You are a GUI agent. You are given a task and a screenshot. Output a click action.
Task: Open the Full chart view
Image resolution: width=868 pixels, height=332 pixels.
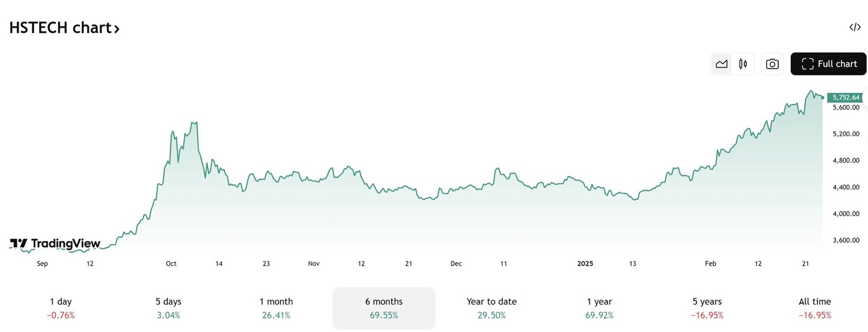point(828,64)
